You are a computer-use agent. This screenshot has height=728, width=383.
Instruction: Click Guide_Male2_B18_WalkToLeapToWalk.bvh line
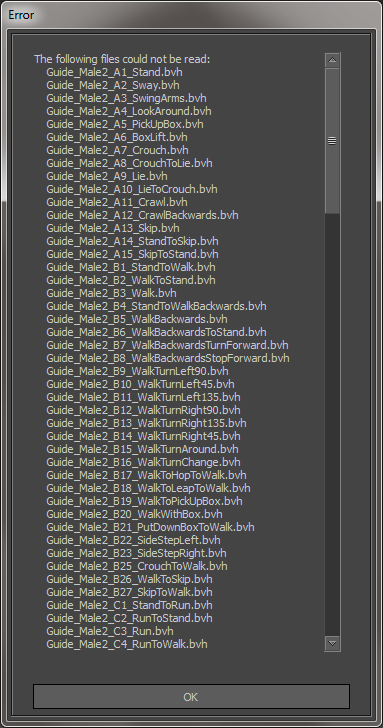coord(149,488)
